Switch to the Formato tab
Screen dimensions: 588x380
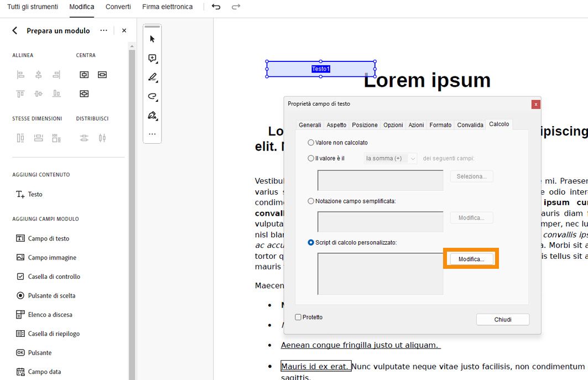[x=440, y=124]
